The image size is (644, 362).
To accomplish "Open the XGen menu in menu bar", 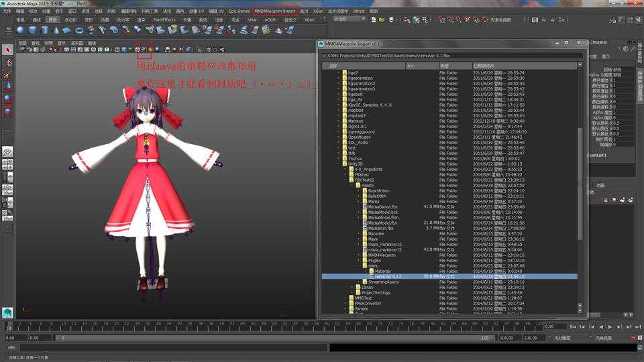I will pos(318,11).
